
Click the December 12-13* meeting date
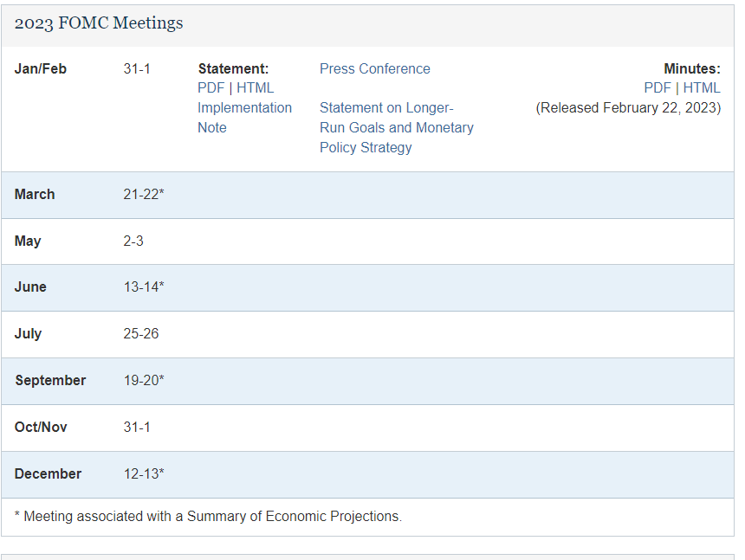click(144, 474)
